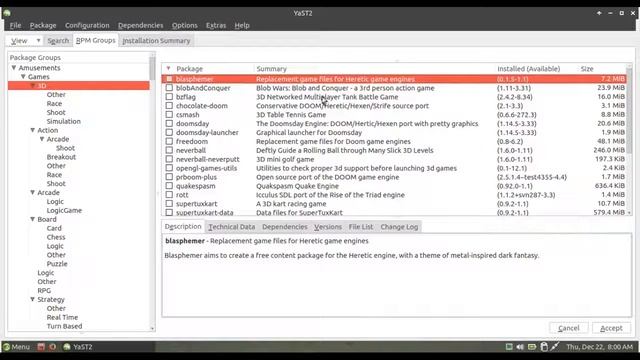The width and height of the screenshot is (640, 360).
Task: Open the taskbar Menu button
Action: coord(16,347)
